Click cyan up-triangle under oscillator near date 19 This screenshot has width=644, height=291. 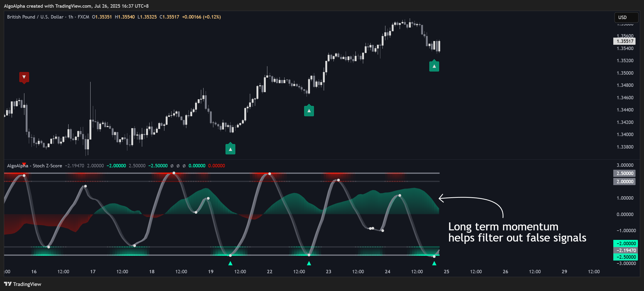[x=230, y=263]
